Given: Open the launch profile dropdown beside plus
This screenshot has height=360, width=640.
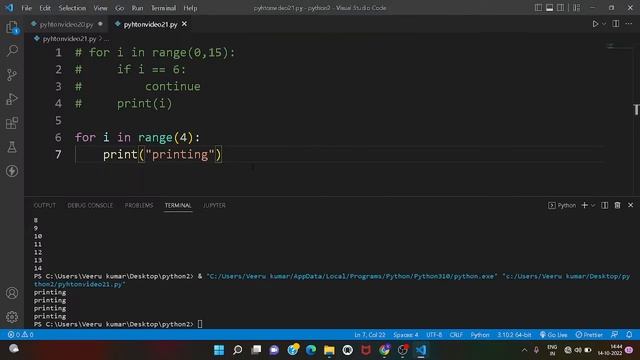Looking at the screenshot, I should coord(593,205).
